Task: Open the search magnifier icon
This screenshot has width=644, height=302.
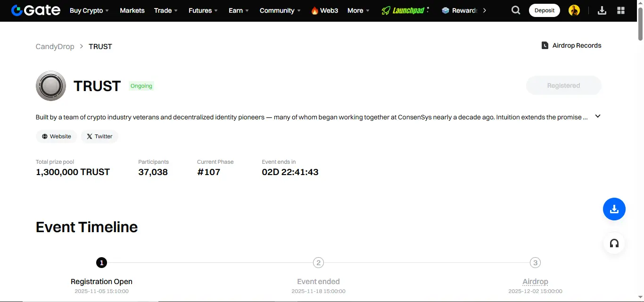Action: [516, 10]
